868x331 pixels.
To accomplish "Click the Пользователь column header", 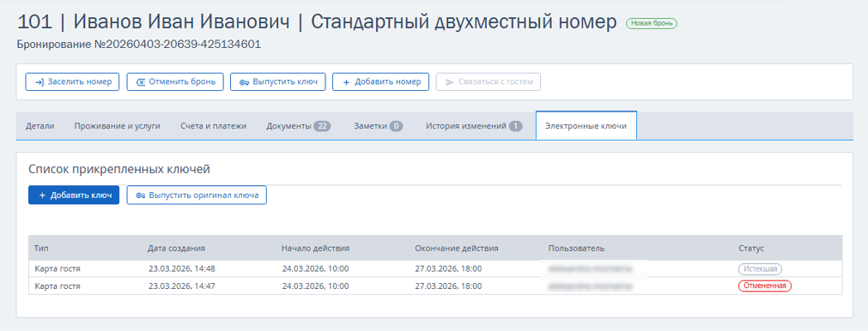I will (576, 248).
